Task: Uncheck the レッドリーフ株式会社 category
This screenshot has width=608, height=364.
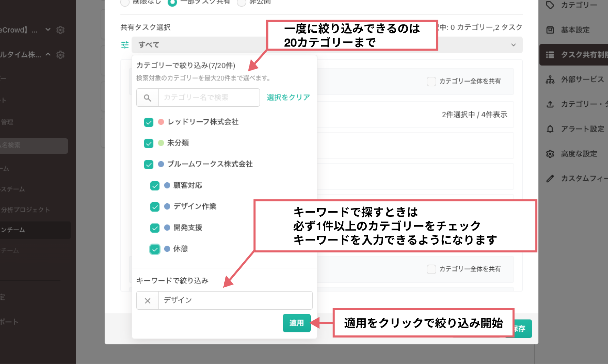Action: point(149,122)
